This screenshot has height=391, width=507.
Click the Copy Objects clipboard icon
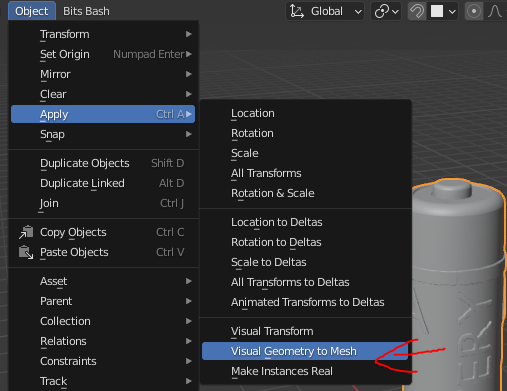pos(26,232)
